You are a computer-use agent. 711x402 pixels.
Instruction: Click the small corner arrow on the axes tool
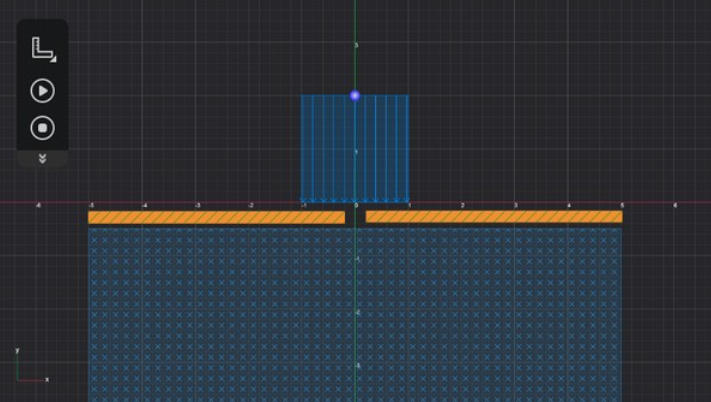53,59
